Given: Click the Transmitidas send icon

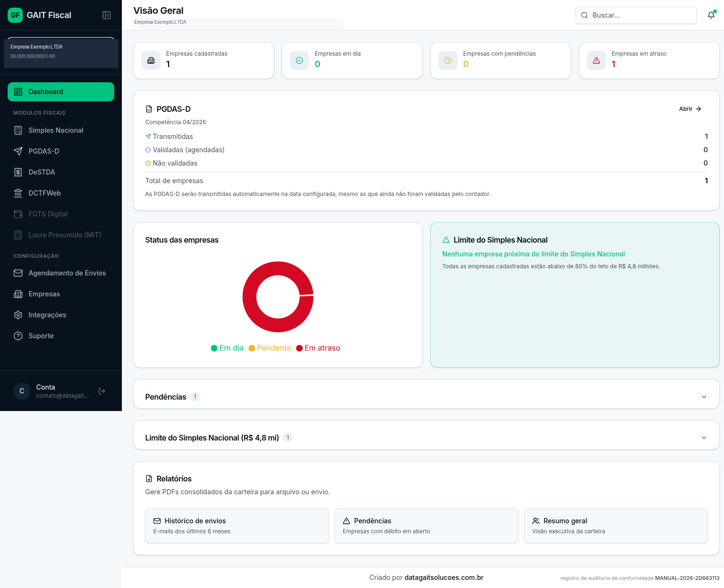Looking at the screenshot, I should (x=148, y=137).
